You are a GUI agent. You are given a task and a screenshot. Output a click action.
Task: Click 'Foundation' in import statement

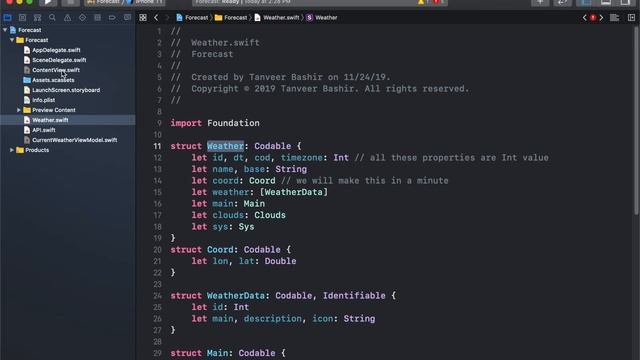click(x=233, y=123)
